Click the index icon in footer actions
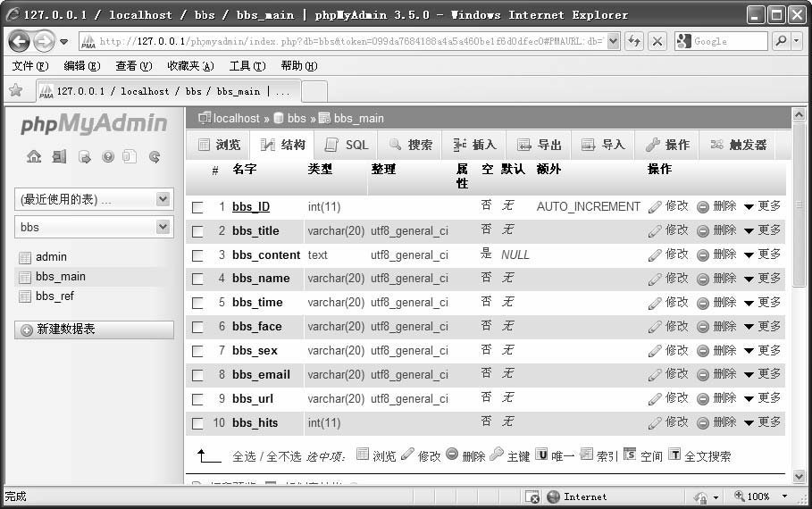This screenshot has height=509, width=812. pyautogui.click(x=586, y=455)
